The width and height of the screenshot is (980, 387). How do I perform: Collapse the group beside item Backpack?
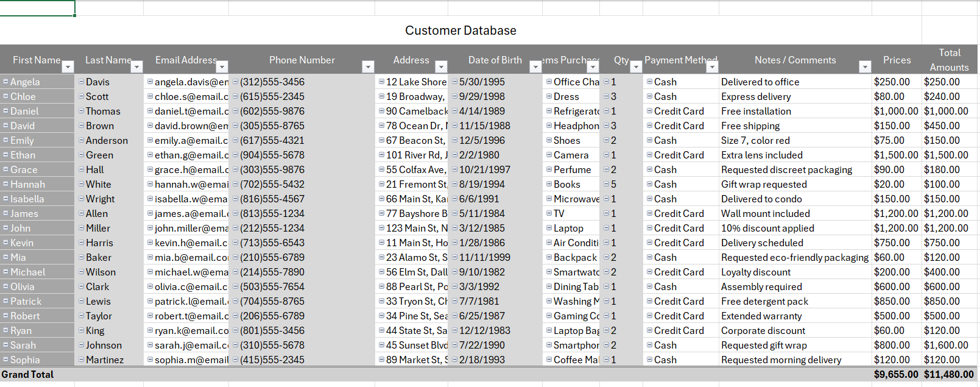click(549, 257)
